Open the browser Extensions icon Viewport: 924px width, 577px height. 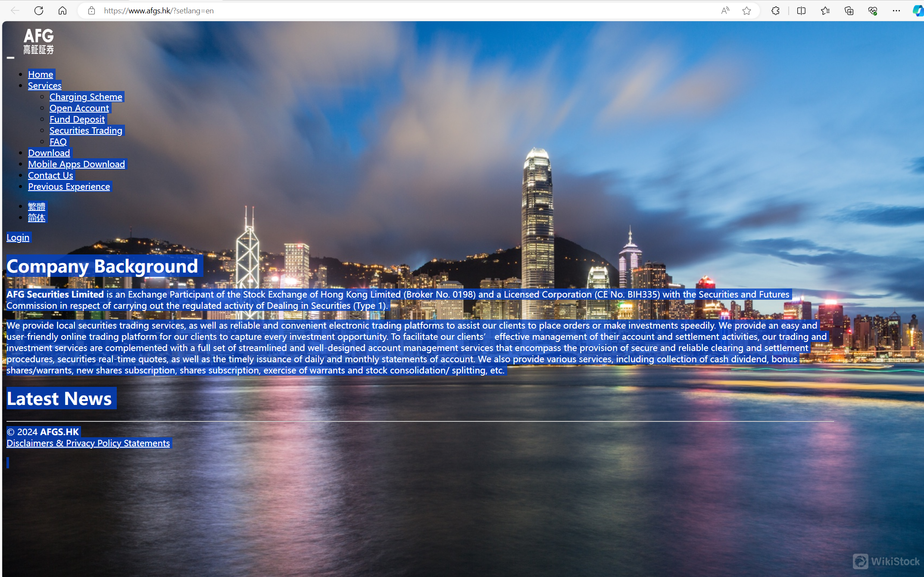click(775, 11)
